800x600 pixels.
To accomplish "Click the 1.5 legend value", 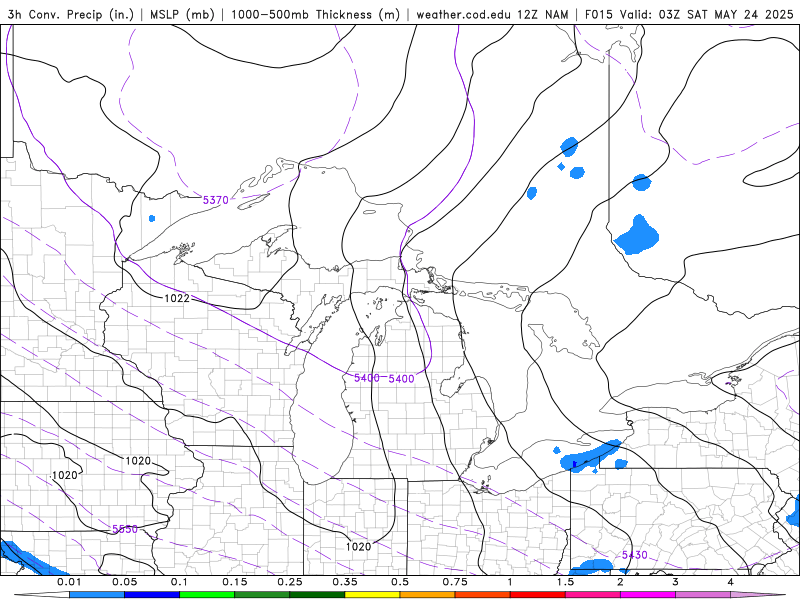I will pos(565,582).
